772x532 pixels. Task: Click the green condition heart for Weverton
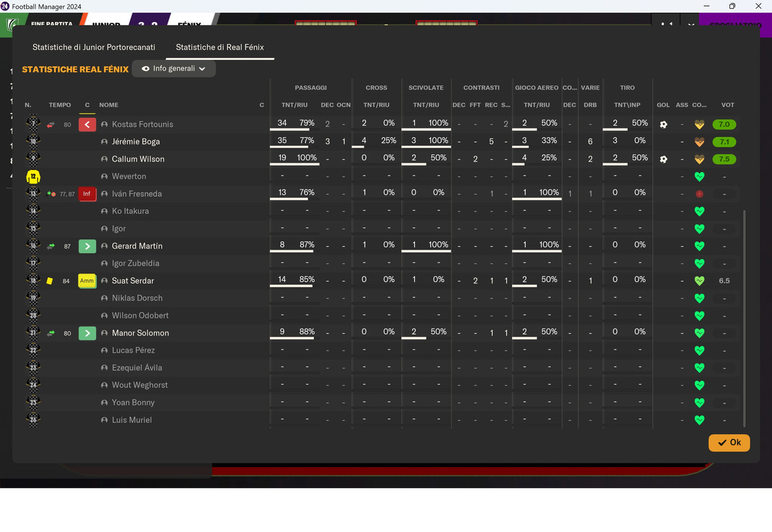(699, 176)
